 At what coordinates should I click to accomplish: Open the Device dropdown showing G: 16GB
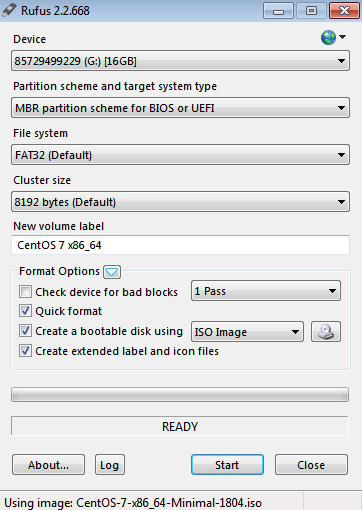[180, 61]
